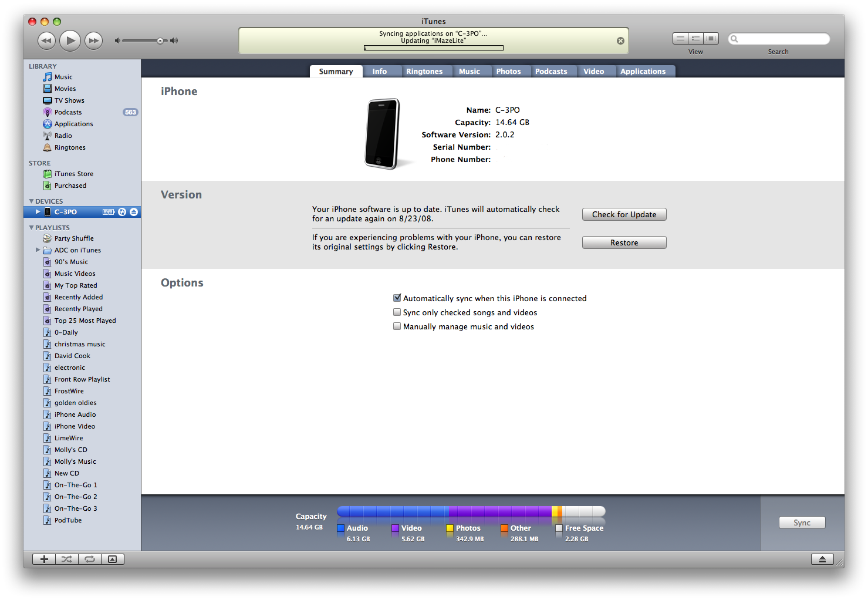Click the Next track button
The image size is (868, 600).
[x=93, y=41]
